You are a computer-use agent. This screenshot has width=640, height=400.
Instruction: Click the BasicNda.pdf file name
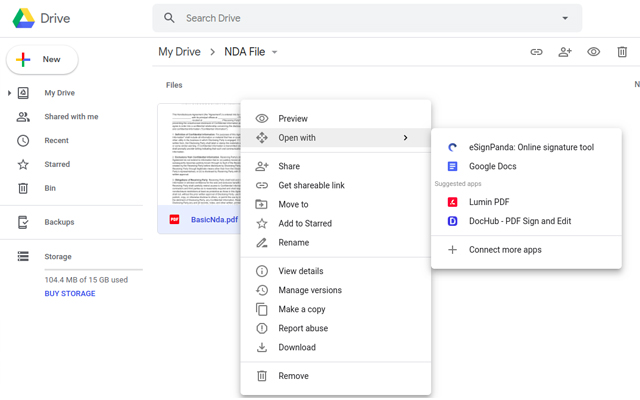click(214, 220)
